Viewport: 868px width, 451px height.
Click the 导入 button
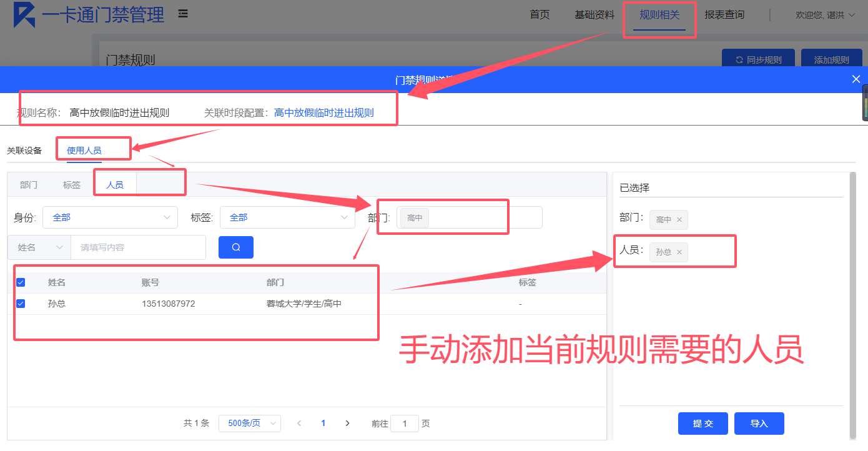pos(759,424)
